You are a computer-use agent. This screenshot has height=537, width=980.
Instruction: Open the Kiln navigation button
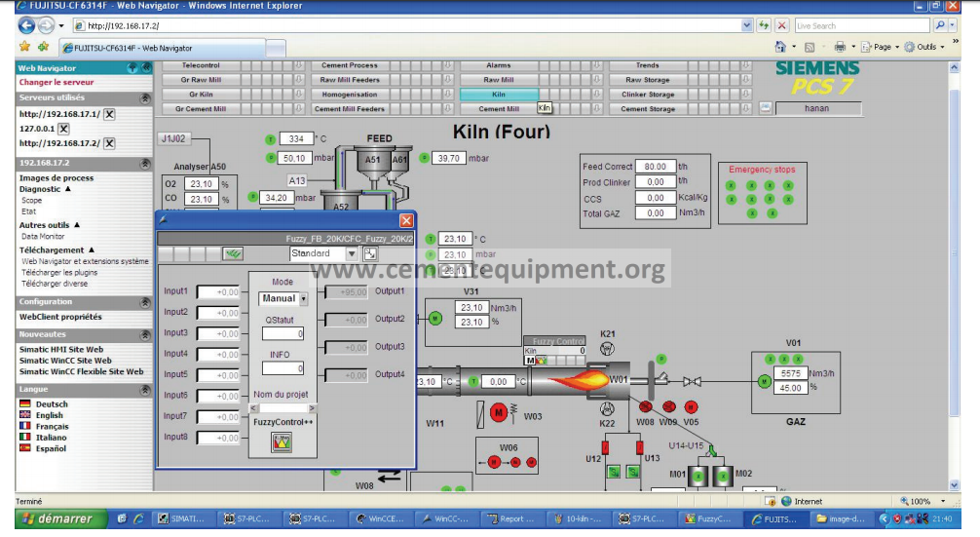click(499, 95)
